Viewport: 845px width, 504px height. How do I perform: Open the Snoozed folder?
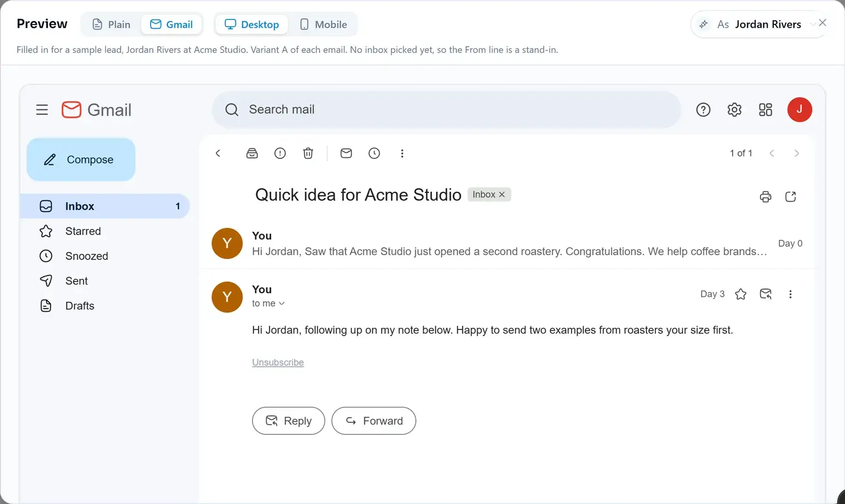[x=105, y=256]
